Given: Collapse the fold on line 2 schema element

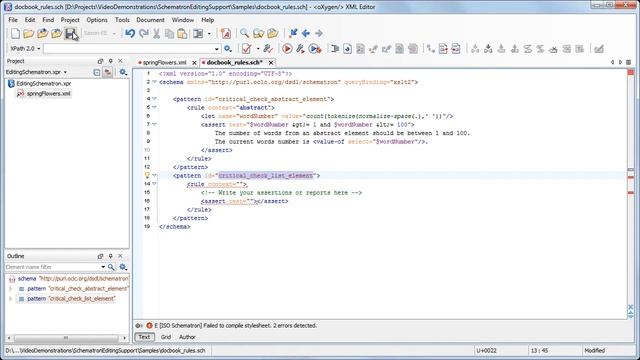Looking at the screenshot, I should (154, 82).
